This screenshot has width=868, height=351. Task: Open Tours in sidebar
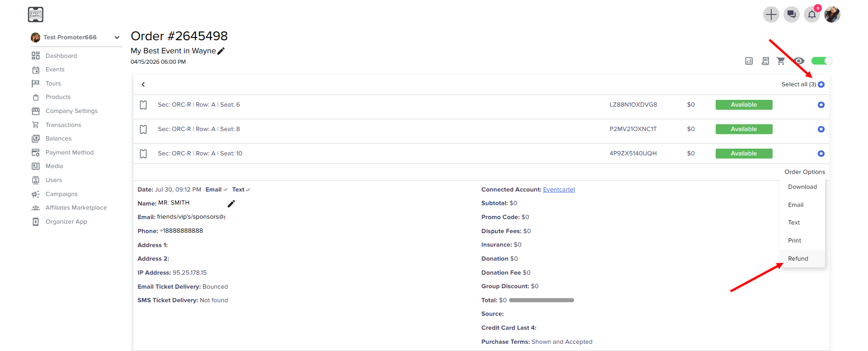[53, 84]
